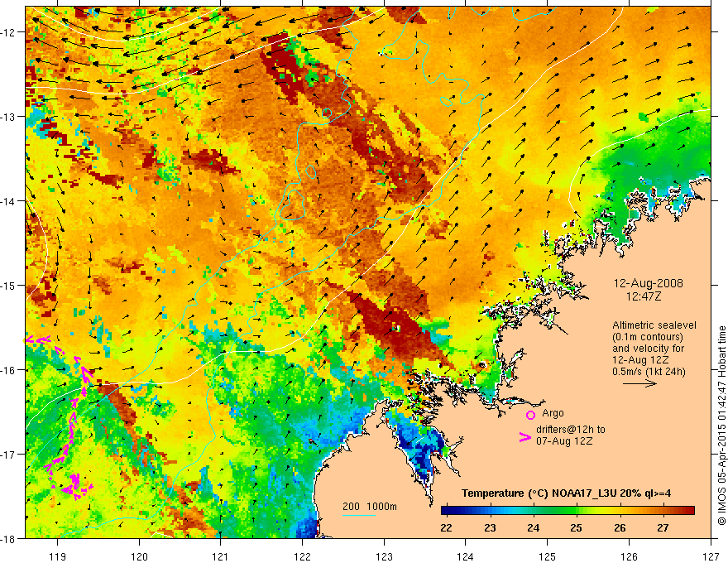Click the cyan 200 1000m isobath legend line
Viewport: 728px width, 563px height.
(359, 515)
